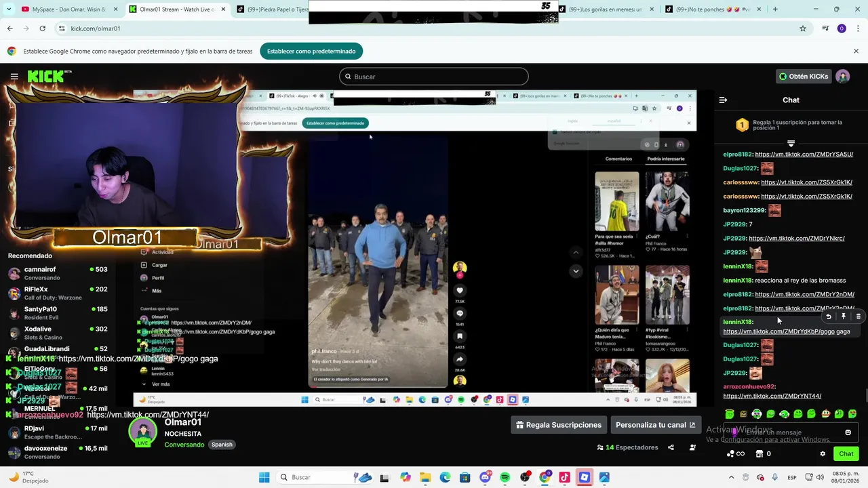Viewport: 868px width, 488px height.
Task: Open arrozconhuevo92's ZMDrYNT44 link
Action: point(772,396)
